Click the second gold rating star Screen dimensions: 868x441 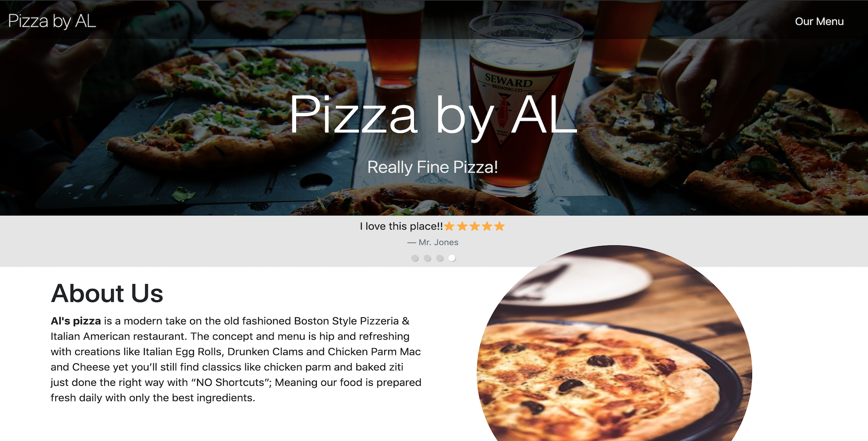click(462, 226)
